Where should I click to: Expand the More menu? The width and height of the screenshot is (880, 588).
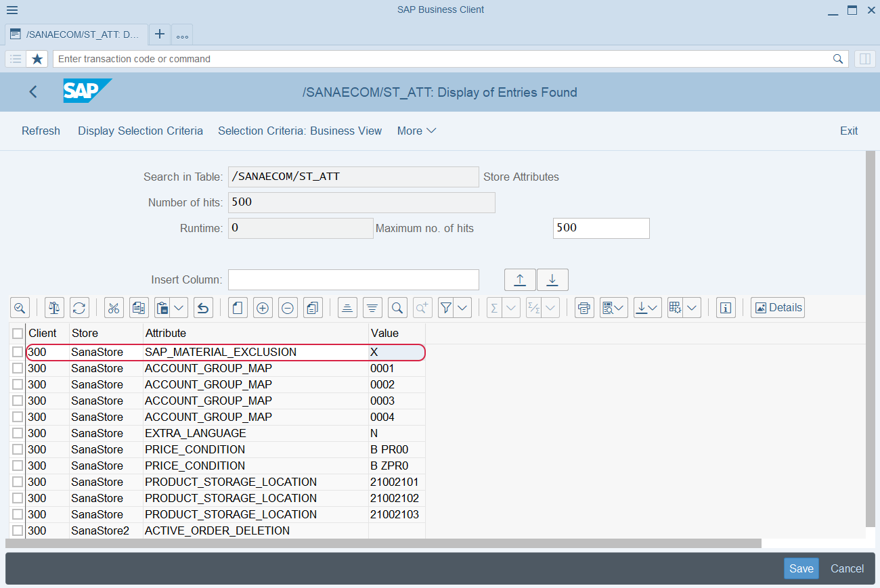(x=416, y=131)
